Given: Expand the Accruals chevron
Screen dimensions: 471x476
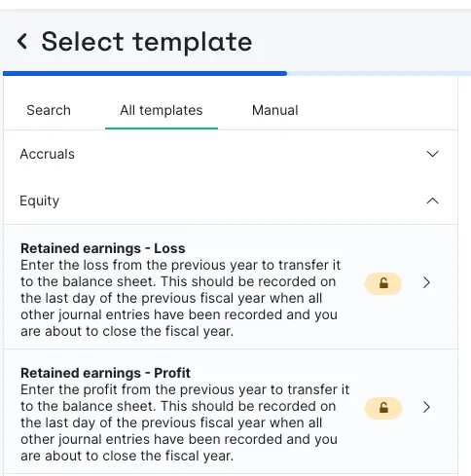Looking at the screenshot, I should (x=432, y=154).
